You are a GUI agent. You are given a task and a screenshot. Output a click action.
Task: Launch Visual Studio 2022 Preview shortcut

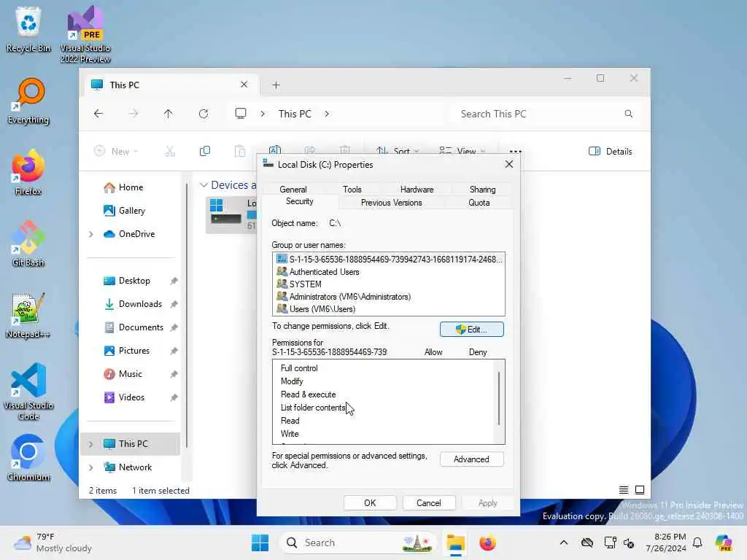pyautogui.click(x=85, y=34)
